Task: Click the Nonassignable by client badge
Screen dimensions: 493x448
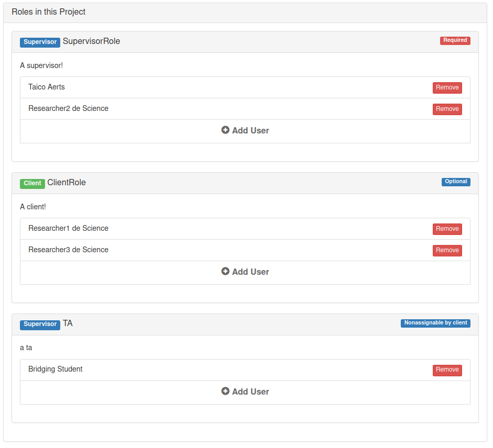Action: tap(435, 323)
